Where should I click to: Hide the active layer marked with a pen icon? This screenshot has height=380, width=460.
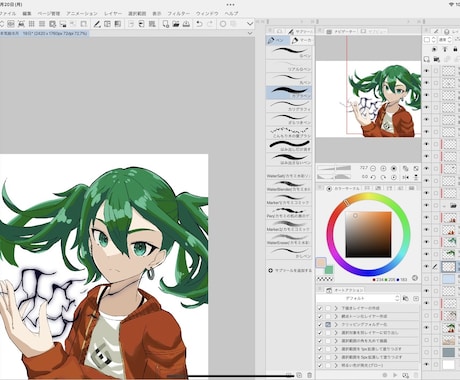click(426, 266)
